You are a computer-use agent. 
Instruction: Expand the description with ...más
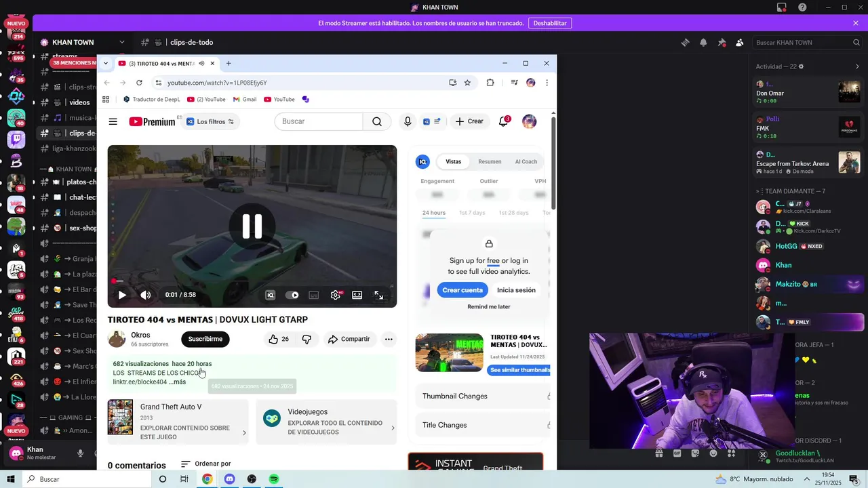(x=177, y=382)
